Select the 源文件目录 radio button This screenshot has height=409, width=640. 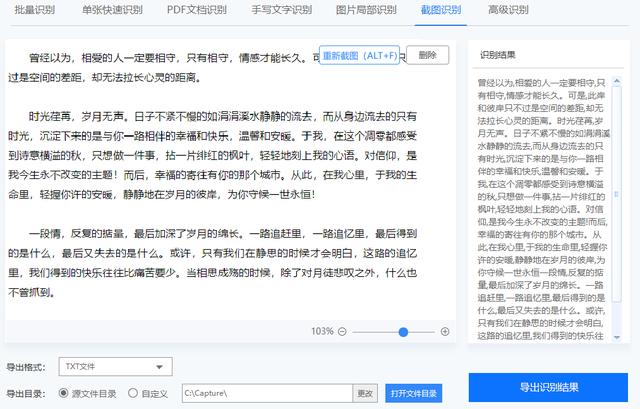[63, 393]
